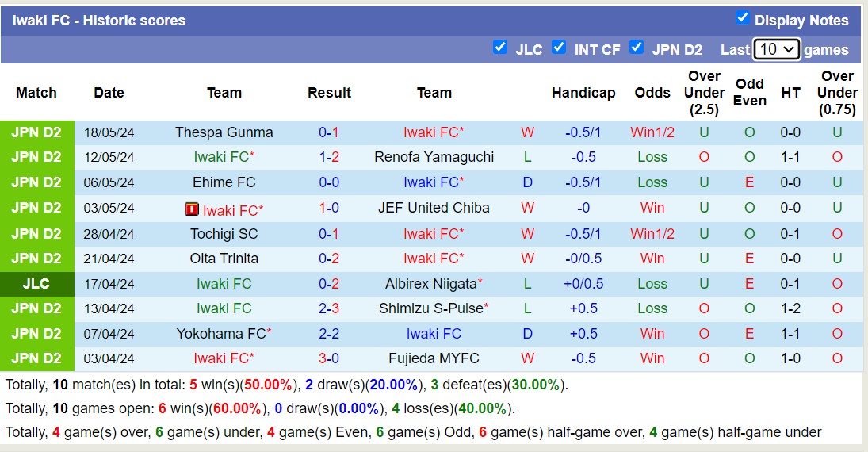Uncheck the JLC competition filter
The image size is (868, 452).
[500, 47]
